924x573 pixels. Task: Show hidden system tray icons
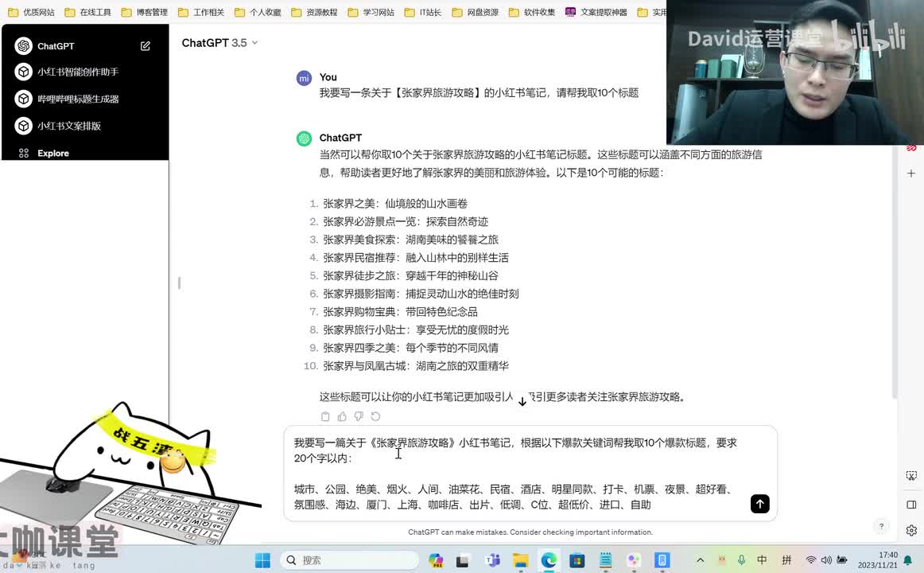(700, 560)
